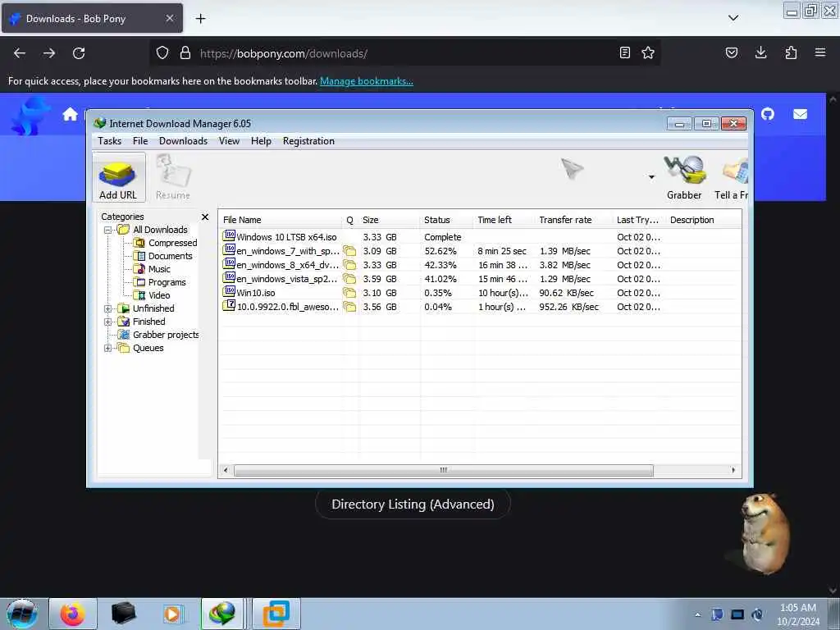Click the Tell a Friend toolbar icon
Image resolution: width=840 pixels, height=630 pixels.
[732, 177]
